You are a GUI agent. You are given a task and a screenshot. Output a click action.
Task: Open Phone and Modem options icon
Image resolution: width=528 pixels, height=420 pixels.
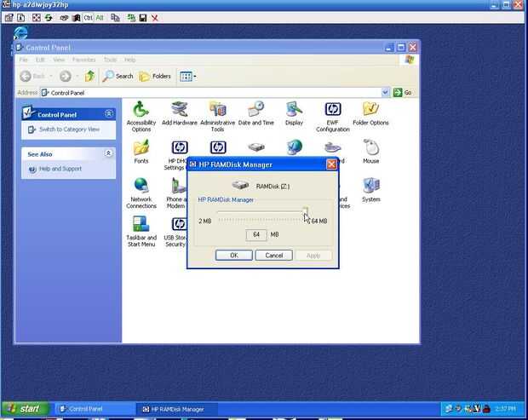(x=177, y=193)
